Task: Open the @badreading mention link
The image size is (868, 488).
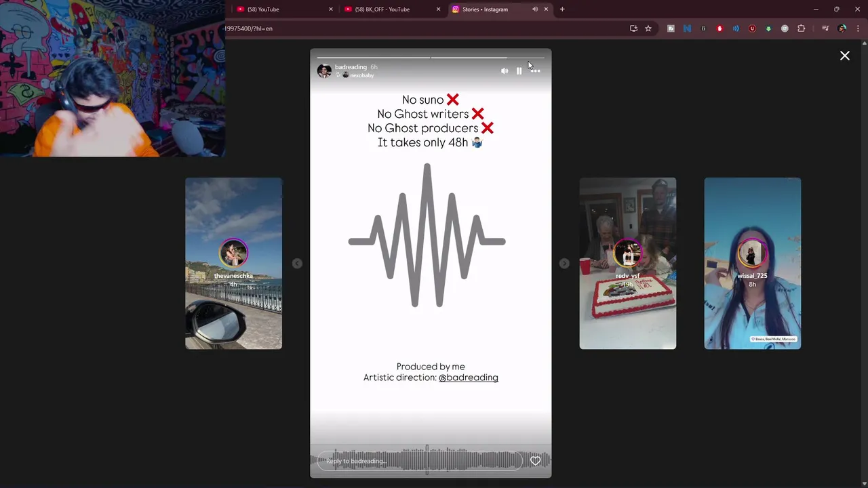Action: [469, 378]
